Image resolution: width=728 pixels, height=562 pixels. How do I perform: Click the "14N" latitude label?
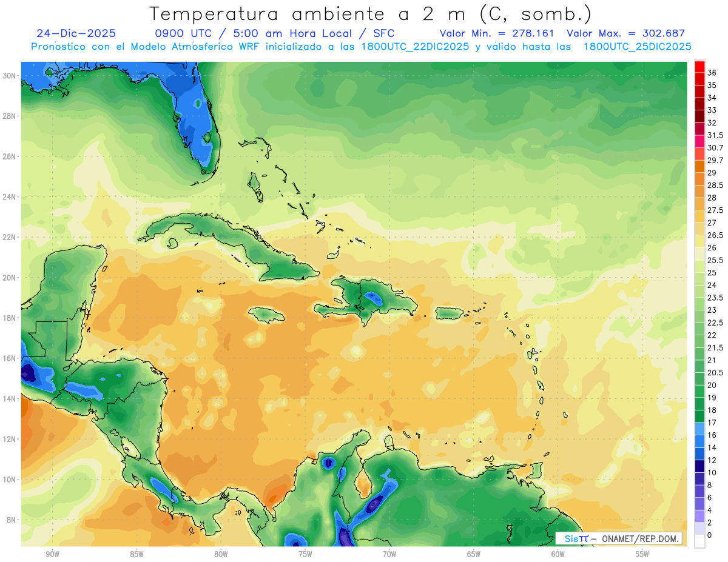coord(10,399)
